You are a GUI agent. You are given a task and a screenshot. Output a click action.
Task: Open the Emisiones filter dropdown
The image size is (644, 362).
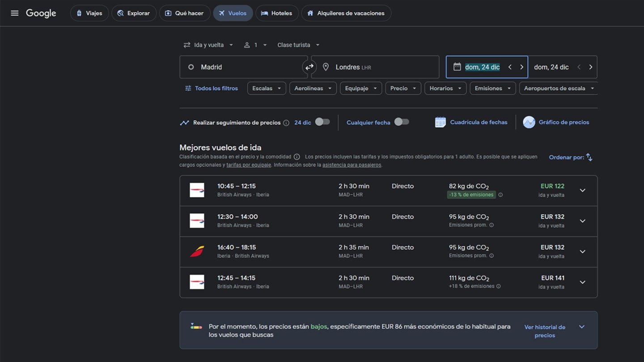coord(492,88)
